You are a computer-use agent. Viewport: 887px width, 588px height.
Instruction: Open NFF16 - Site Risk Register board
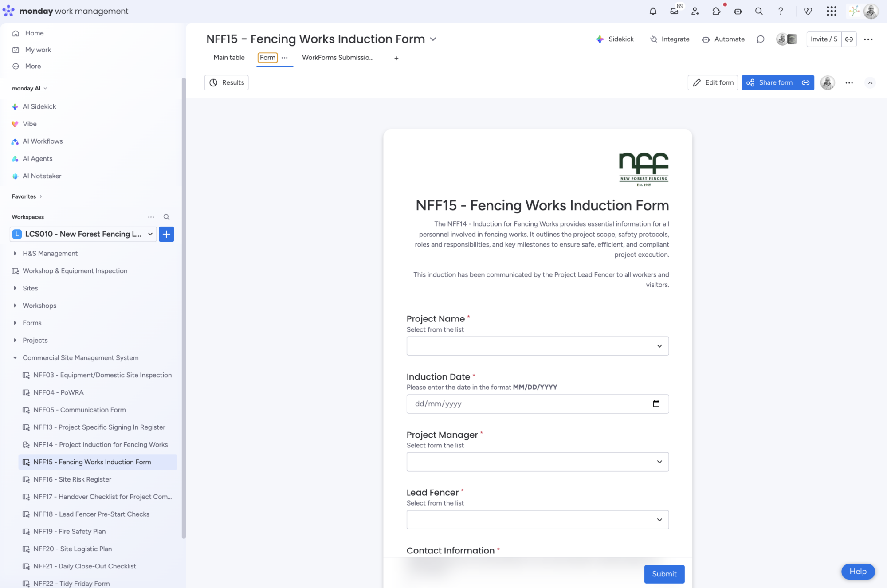(x=72, y=479)
